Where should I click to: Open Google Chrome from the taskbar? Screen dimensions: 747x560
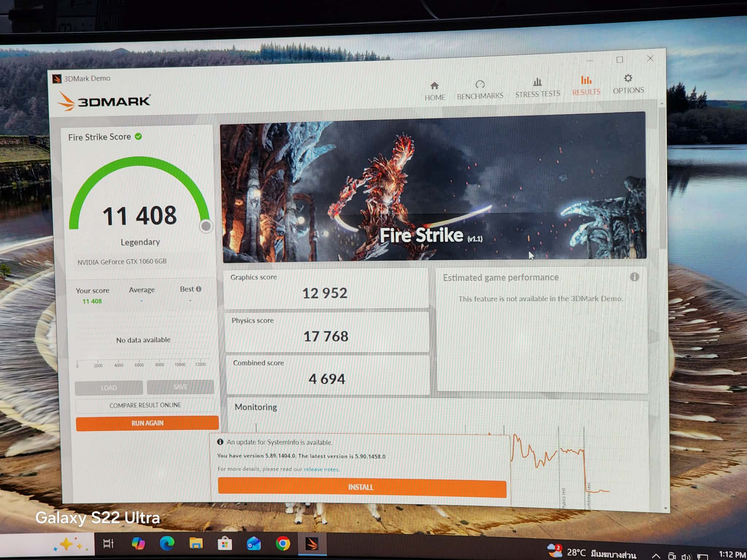(283, 544)
